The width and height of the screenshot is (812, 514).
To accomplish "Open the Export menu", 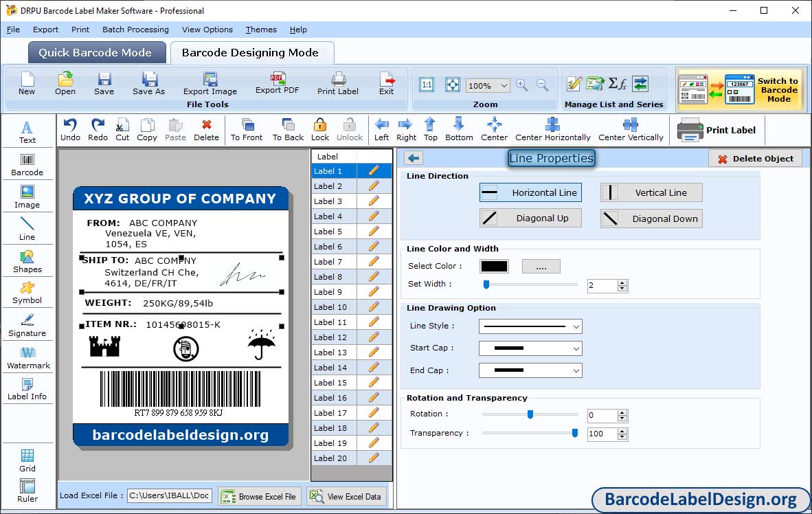I will [x=45, y=30].
